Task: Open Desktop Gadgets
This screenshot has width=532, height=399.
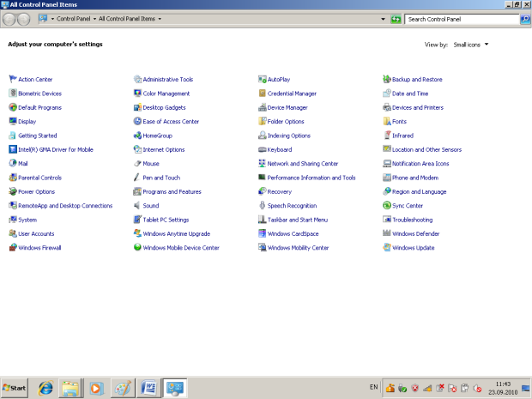Action: pyautogui.click(x=164, y=107)
